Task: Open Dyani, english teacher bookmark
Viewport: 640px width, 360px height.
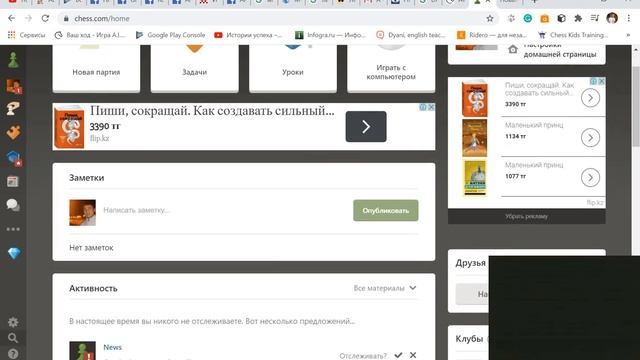Action: (x=411, y=35)
